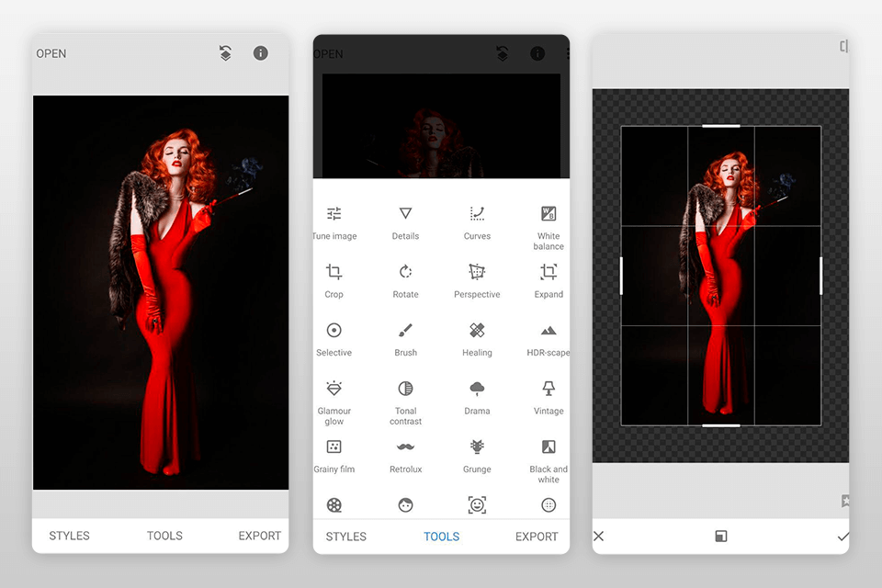The height and width of the screenshot is (588, 882).
Task: Select the Black and white filter
Action: coord(548,454)
